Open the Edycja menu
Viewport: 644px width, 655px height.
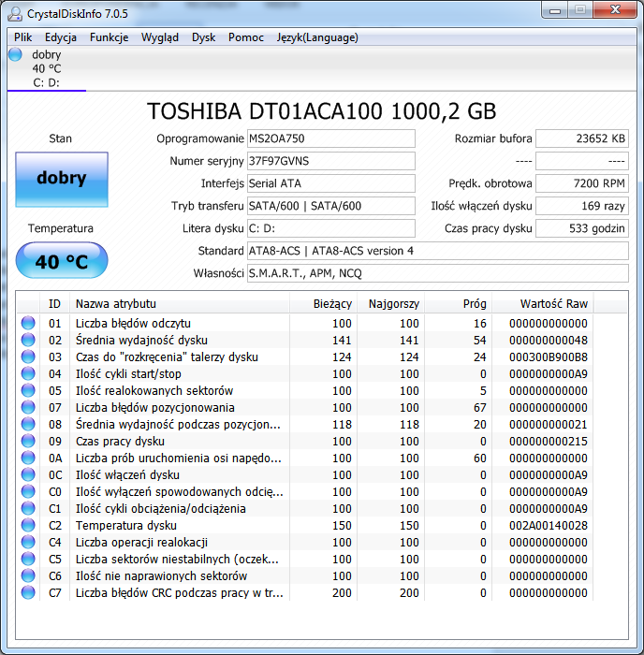point(61,37)
